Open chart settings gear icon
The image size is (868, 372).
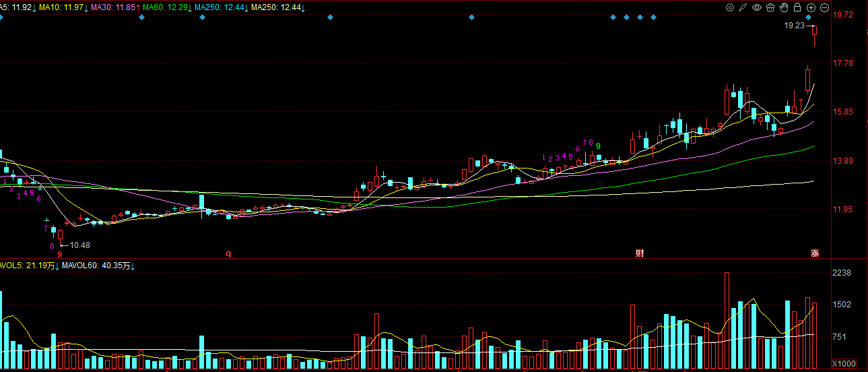(x=730, y=7)
